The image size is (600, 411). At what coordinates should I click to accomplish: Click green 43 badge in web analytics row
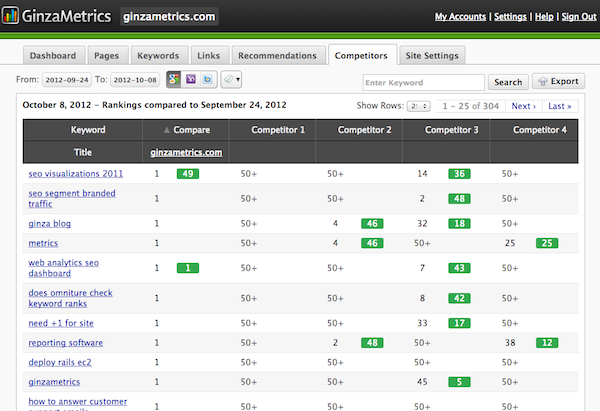pos(459,268)
